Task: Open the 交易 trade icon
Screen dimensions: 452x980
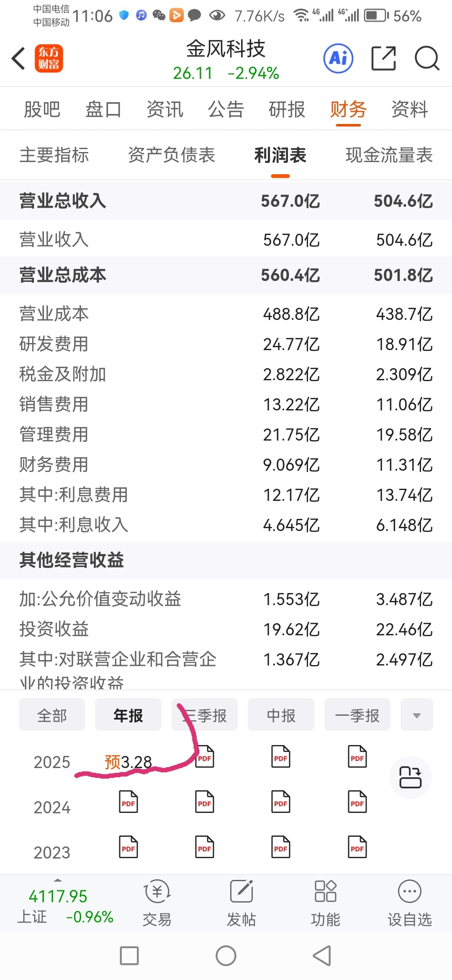Action: coord(157,903)
